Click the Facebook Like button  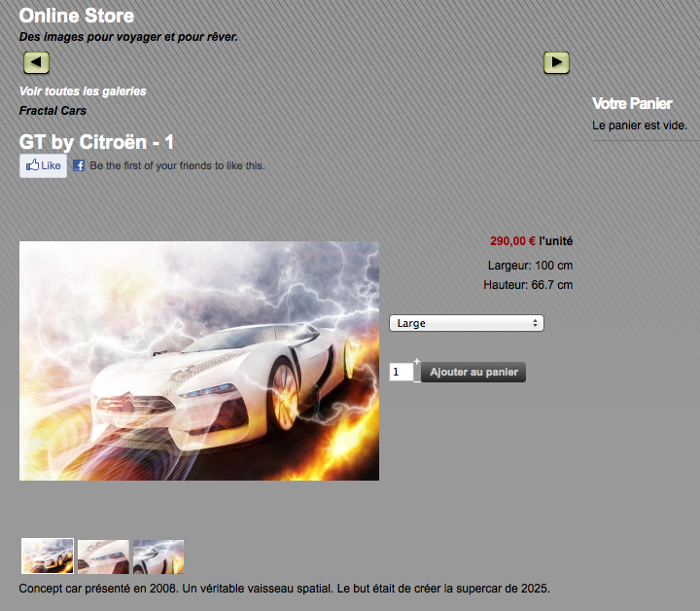coord(44,165)
